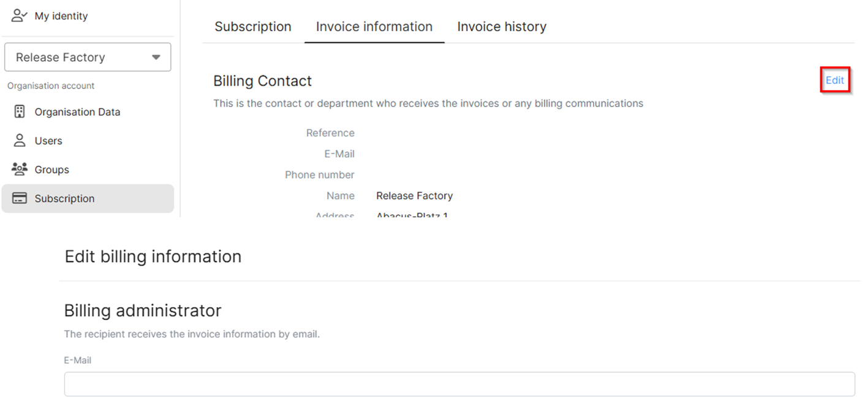Select Subscription text label in the sidebar
Screen dimensions: 868x407
pyautogui.click(x=64, y=198)
